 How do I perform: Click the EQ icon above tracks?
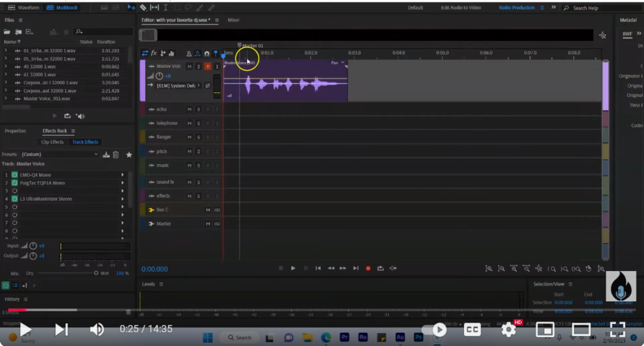point(171,53)
